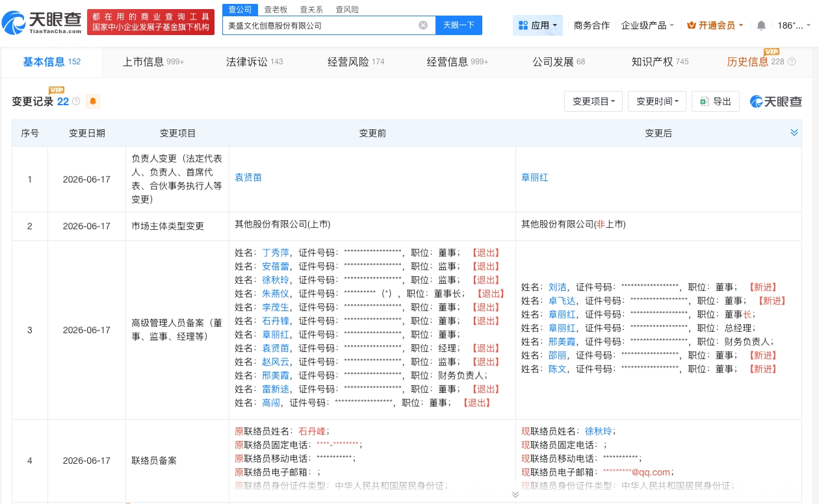
Task: Click 商务合作 link
Action: click(591, 25)
